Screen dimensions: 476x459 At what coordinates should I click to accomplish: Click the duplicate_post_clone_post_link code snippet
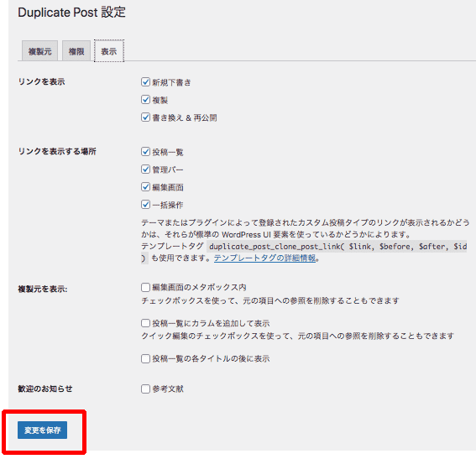coord(337,247)
